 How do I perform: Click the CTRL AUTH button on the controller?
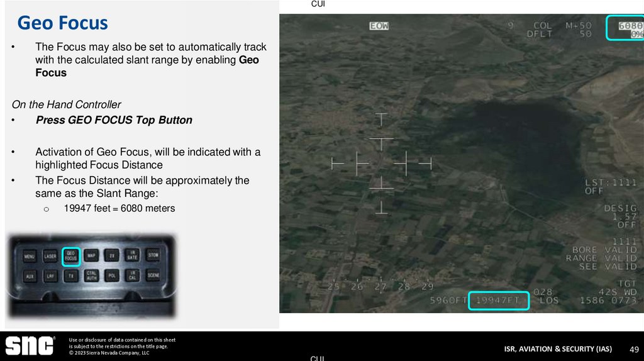coord(91,275)
